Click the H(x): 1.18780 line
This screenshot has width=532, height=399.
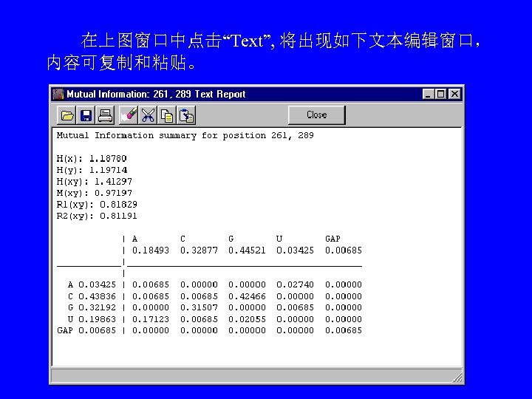click(x=92, y=158)
